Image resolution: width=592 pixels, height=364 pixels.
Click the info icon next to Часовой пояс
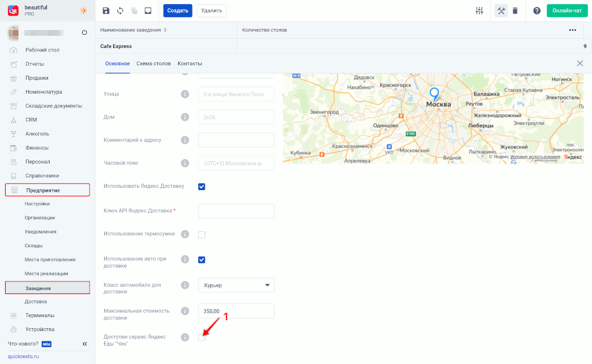185,163
